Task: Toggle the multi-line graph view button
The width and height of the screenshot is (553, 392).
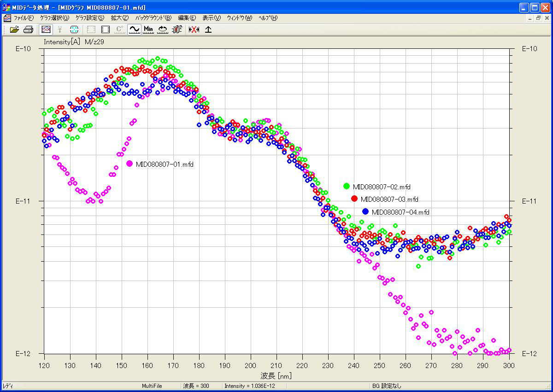Action: click(x=46, y=29)
